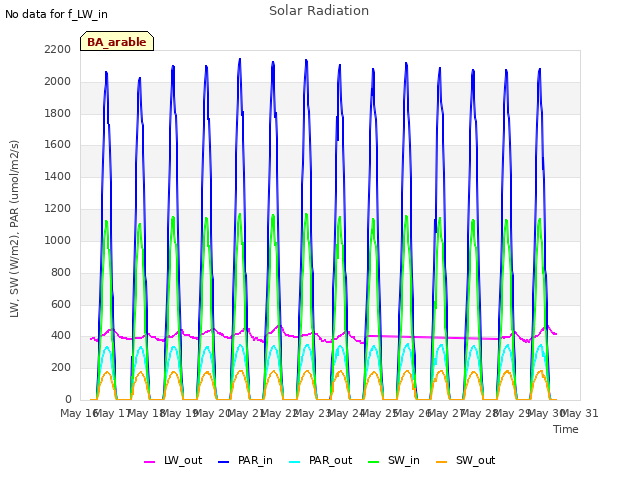Click the 1400 y-axis tick label
Screen dimensions: 640x480
pos(58,177)
